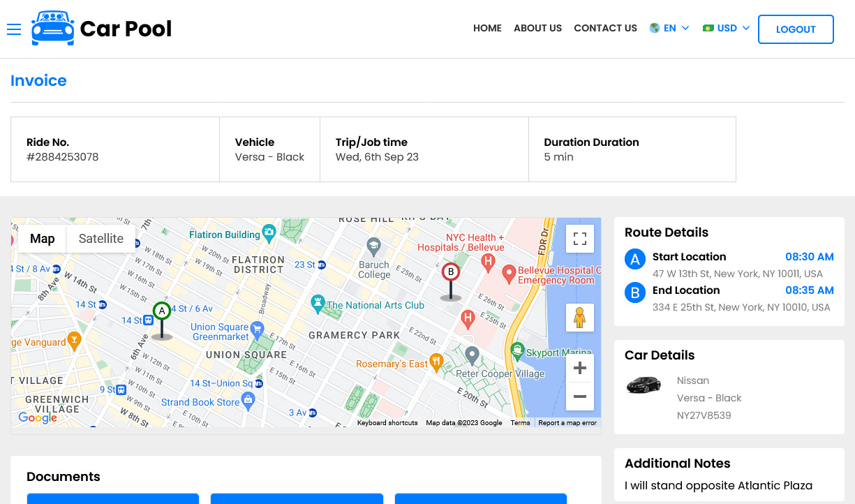The width and height of the screenshot is (855, 504).
Task: Click the Peter Cooper Village map pin
Action: (473, 356)
